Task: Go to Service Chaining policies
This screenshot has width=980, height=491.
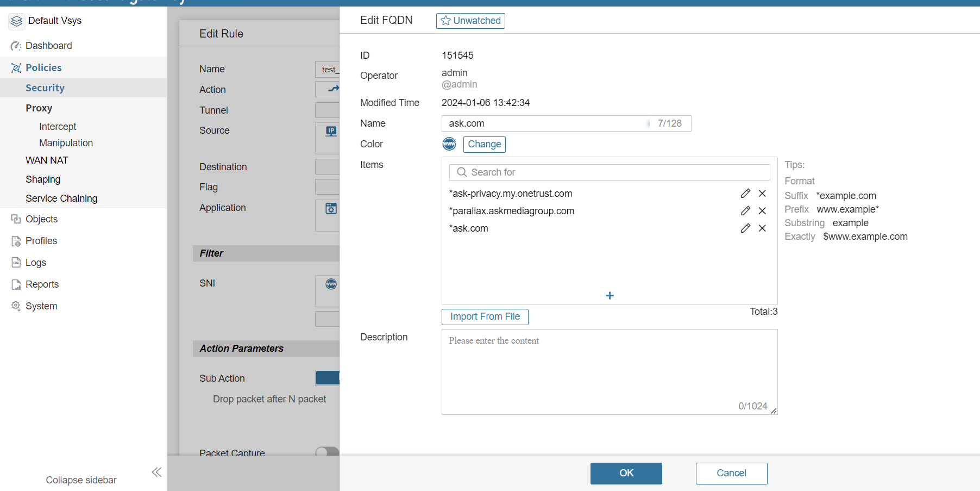Action: [x=61, y=198]
